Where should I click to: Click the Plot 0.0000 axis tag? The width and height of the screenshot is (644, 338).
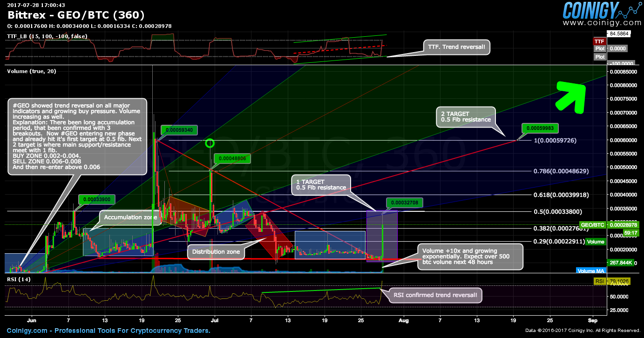tap(610, 48)
